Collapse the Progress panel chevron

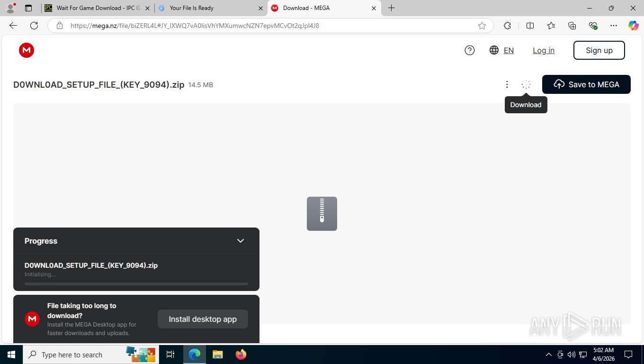click(x=241, y=241)
